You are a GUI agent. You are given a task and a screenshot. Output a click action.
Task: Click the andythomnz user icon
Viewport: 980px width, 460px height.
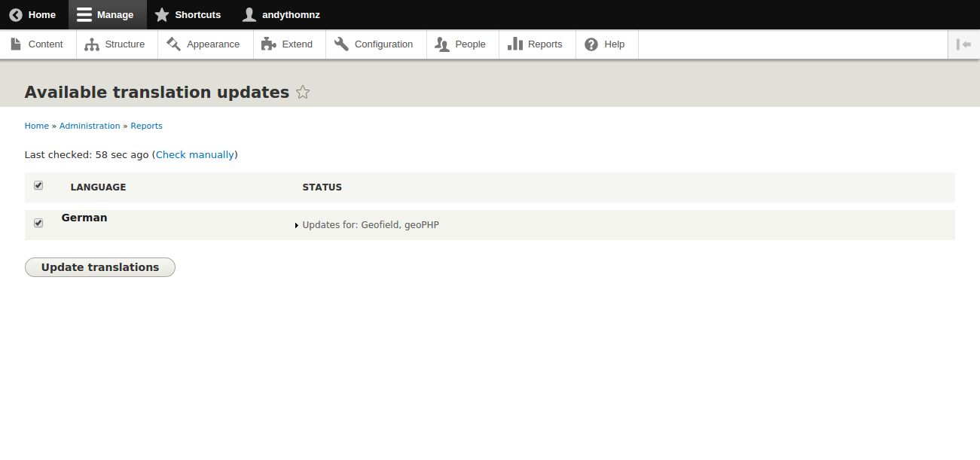click(249, 15)
